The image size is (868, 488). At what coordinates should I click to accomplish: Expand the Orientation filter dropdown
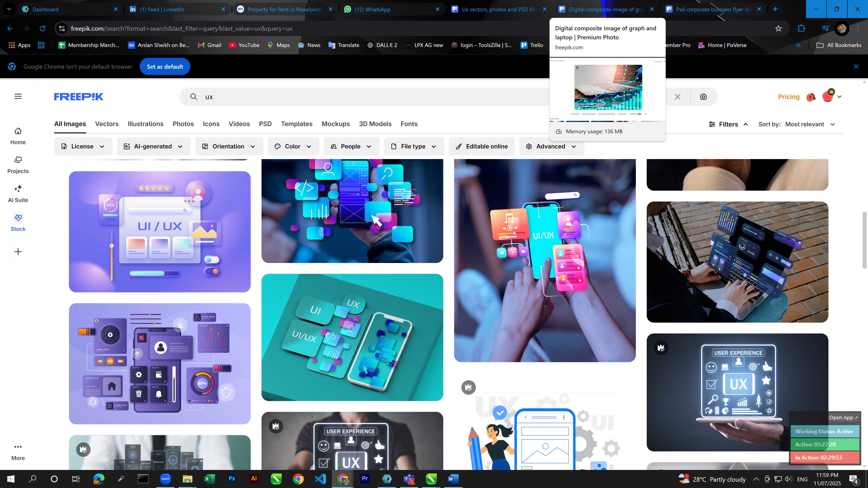tap(229, 146)
